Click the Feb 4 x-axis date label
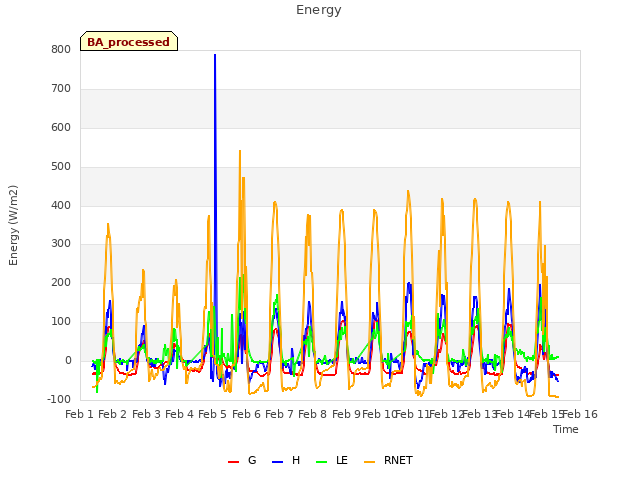 coord(179,414)
